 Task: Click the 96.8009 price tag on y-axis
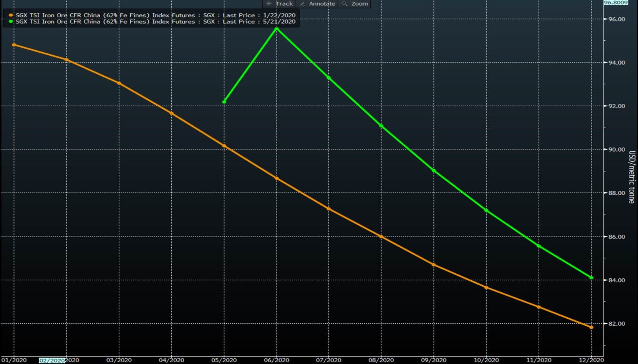click(x=616, y=2)
